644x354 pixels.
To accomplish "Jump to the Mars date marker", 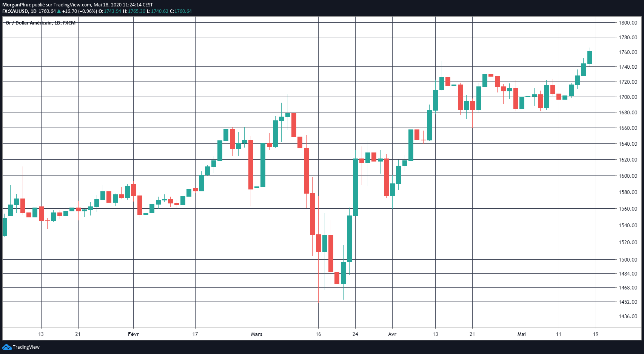I will point(257,334).
